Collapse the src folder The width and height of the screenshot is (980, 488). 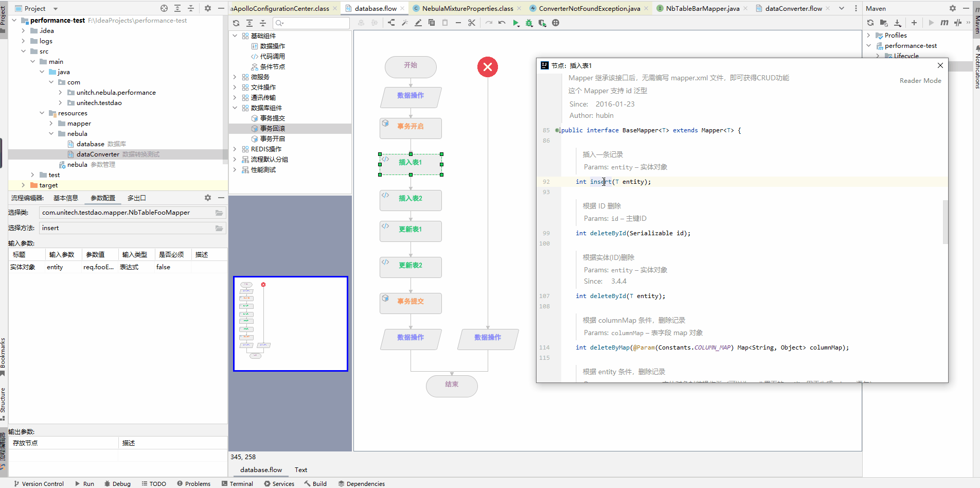(x=24, y=51)
